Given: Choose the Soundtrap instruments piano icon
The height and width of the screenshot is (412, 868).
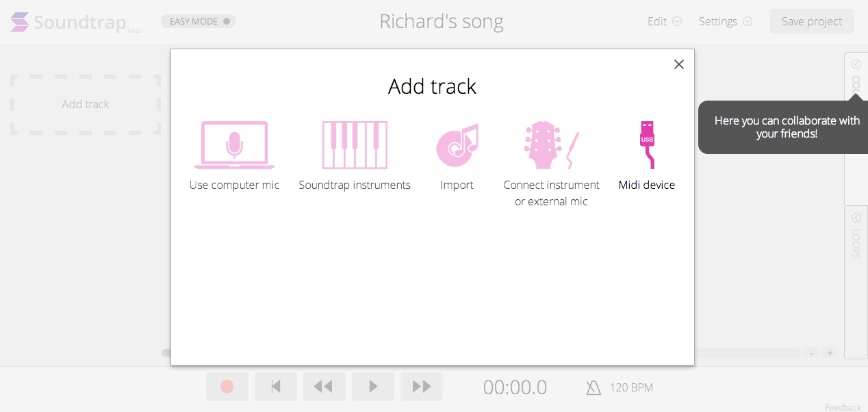Looking at the screenshot, I should pos(355,145).
